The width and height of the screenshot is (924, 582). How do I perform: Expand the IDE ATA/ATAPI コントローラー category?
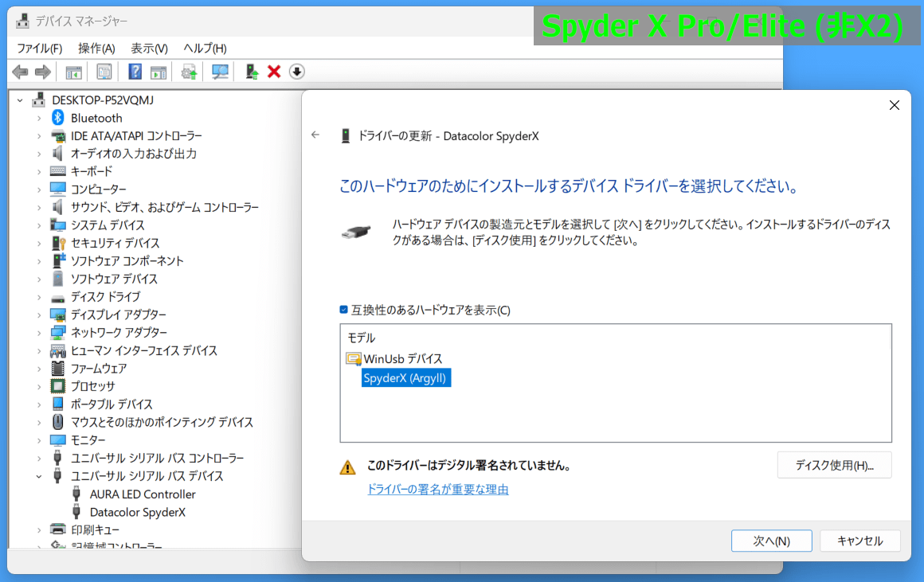tap(39, 136)
